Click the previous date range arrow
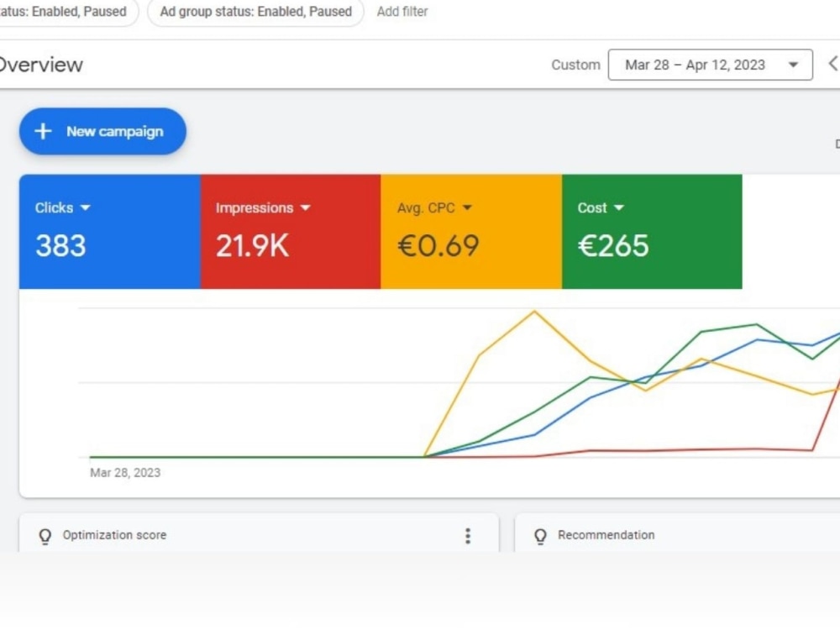Image resolution: width=840 pixels, height=630 pixels. [833, 64]
